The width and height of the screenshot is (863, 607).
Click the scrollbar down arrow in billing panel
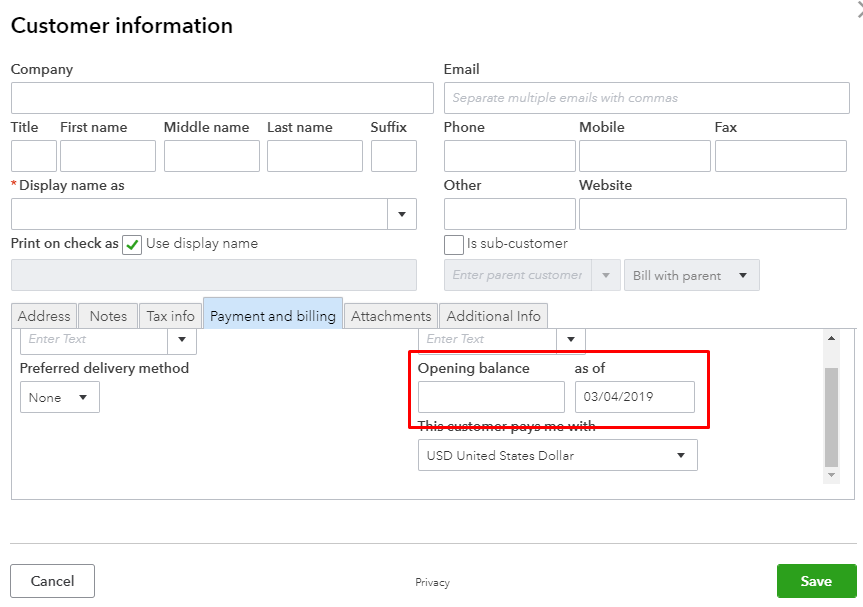click(831, 475)
